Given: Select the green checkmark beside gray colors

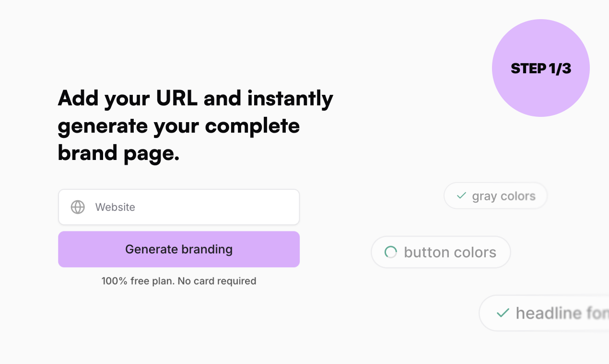Looking at the screenshot, I should (x=461, y=195).
